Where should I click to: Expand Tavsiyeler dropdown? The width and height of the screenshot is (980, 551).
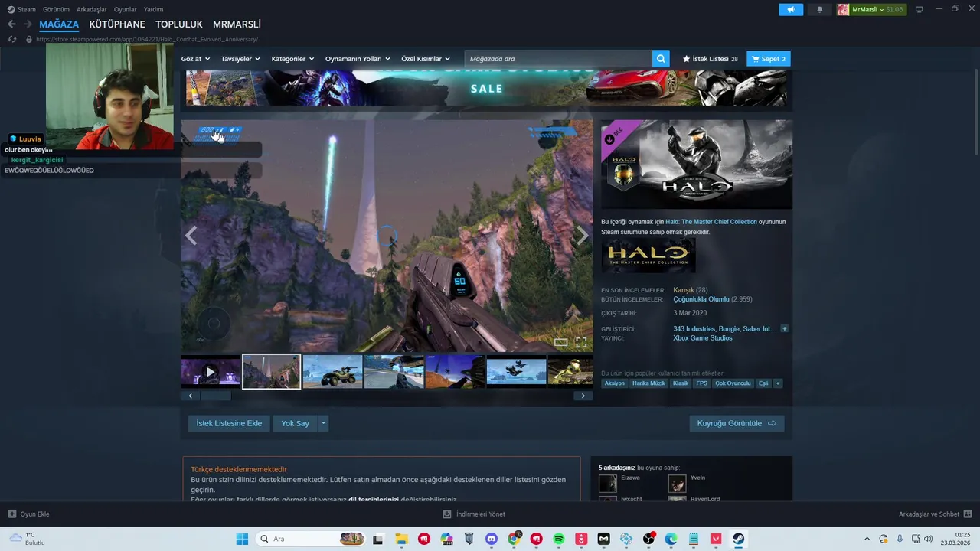pyautogui.click(x=240, y=59)
